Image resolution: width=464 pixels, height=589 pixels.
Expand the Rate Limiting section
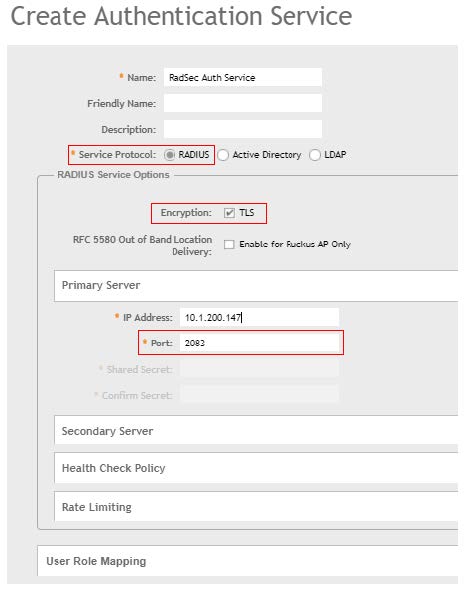[256, 507]
